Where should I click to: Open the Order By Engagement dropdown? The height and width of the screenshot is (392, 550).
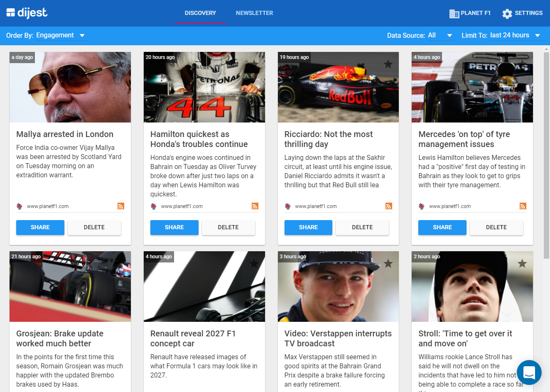point(61,35)
